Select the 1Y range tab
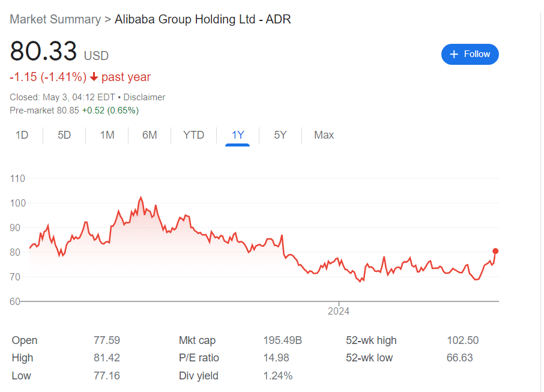 [238, 135]
